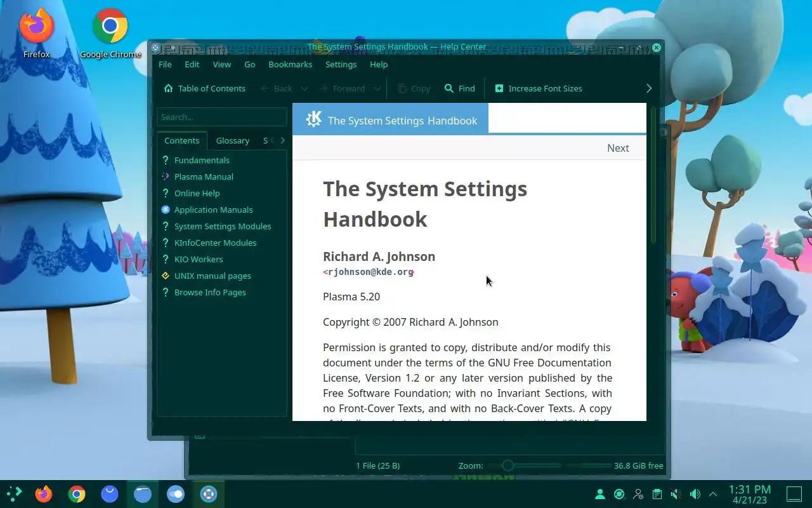Click the muted microphone tray icon
Viewport: 812px width, 508px height.
676,494
